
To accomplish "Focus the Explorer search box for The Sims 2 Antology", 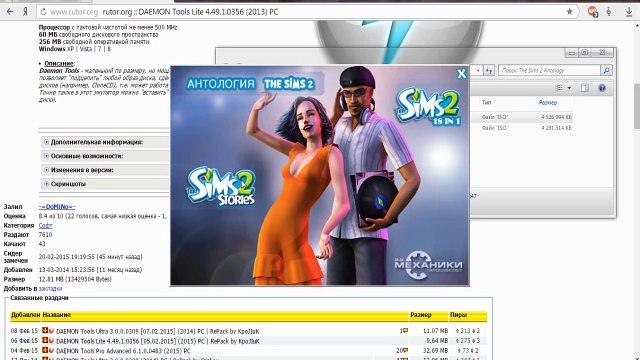I will pyautogui.click(x=549, y=70).
